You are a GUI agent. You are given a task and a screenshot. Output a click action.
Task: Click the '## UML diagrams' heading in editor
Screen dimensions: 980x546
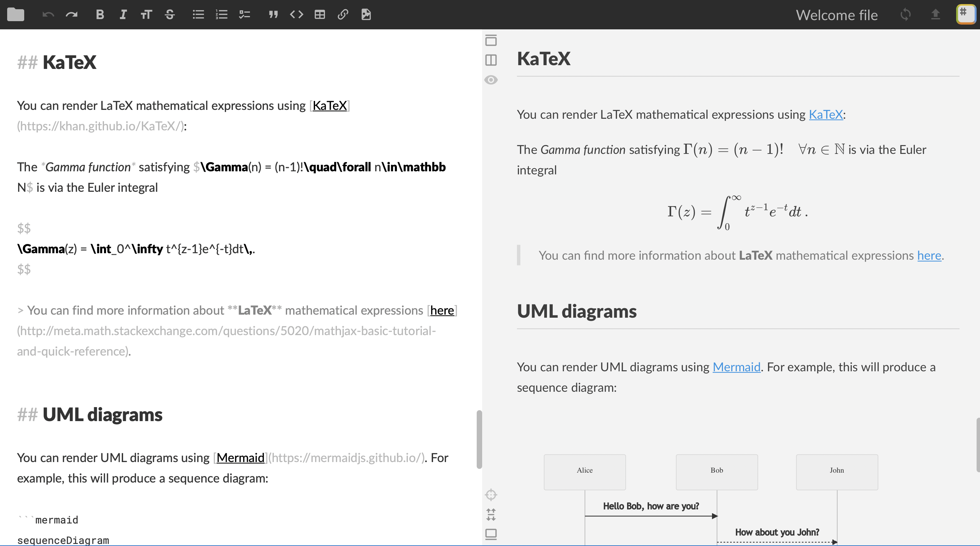(90, 414)
